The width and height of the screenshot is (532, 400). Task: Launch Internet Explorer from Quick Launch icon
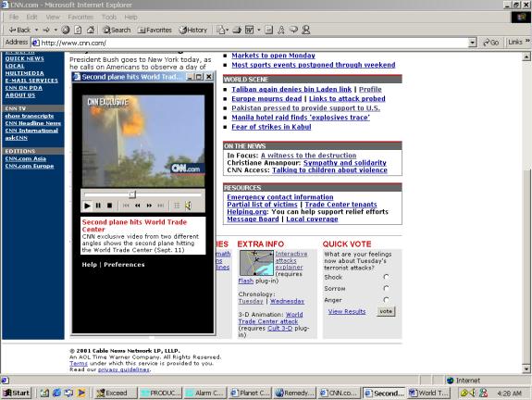(x=56, y=393)
